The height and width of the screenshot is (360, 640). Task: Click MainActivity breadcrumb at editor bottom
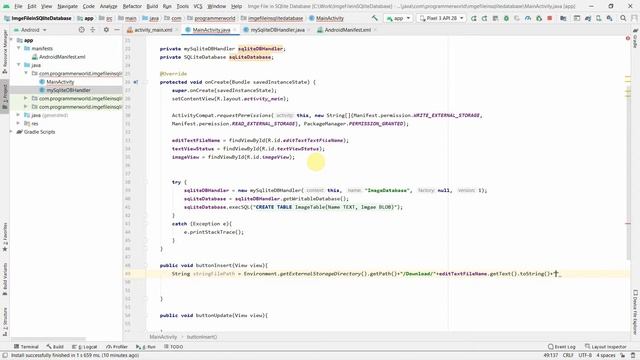163,337
